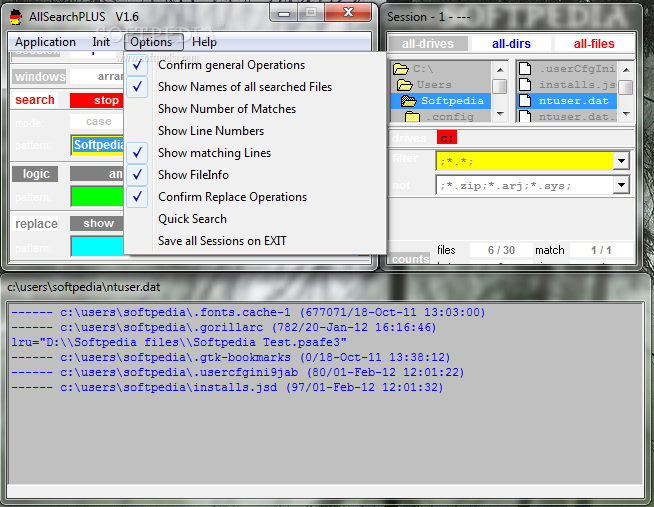Select the .config folder in tree
The width and height of the screenshot is (654, 507).
[450, 117]
